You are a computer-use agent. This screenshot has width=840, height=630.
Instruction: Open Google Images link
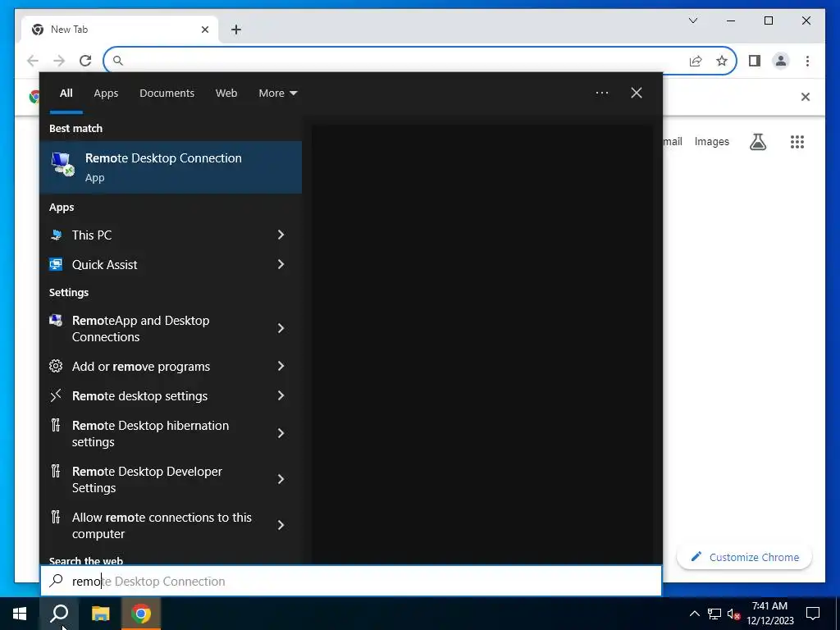pyautogui.click(x=711, y=141)
